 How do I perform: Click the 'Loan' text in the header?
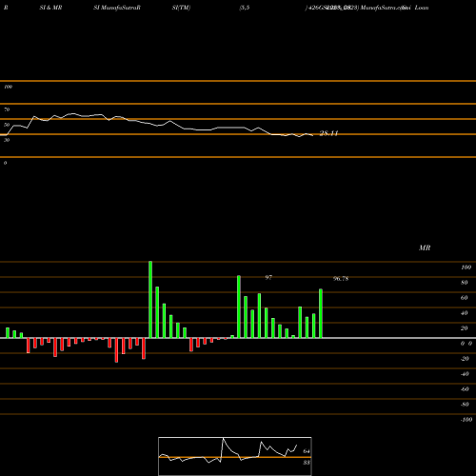click(x=422, y=8)
